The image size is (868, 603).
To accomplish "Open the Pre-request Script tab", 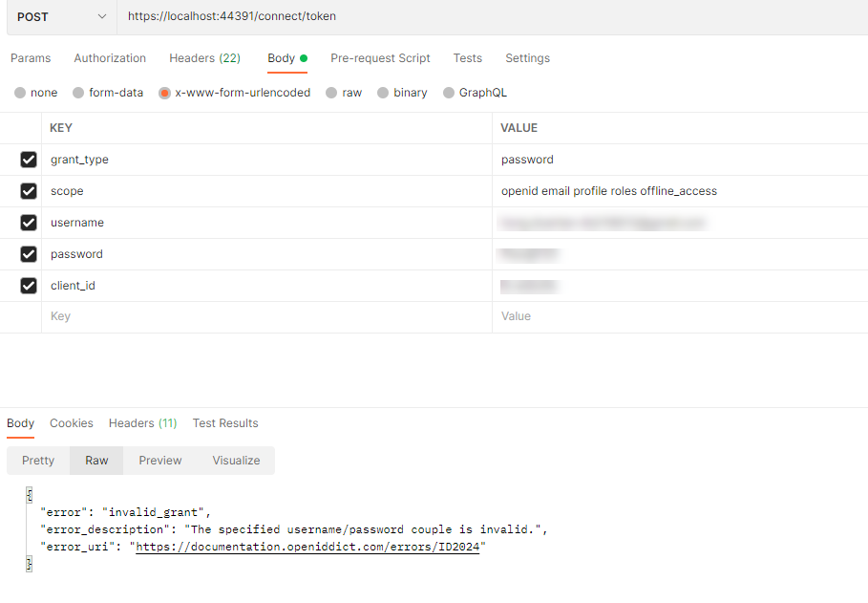I will pos(380,58).
